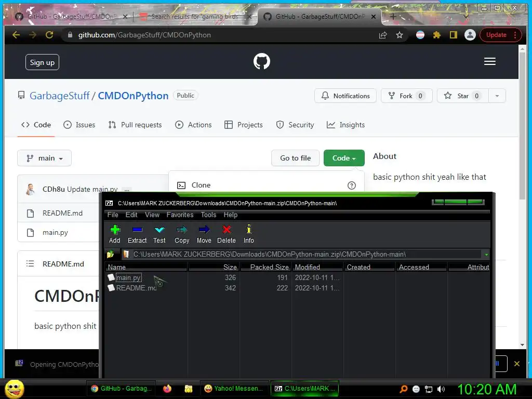Open the new tab plus button
Screen dimensions: 532x399
(x=393, y=16)
